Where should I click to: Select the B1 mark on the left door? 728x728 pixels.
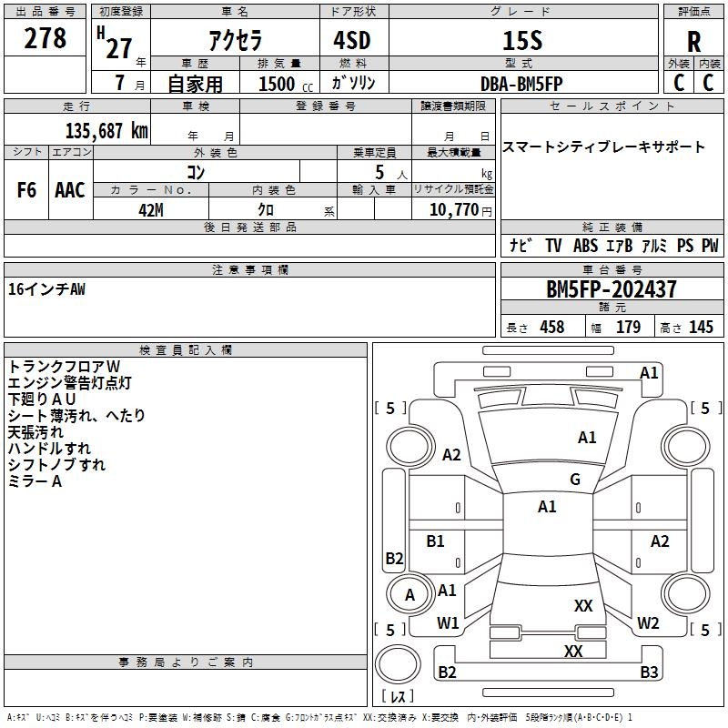(x=435, y=541)
